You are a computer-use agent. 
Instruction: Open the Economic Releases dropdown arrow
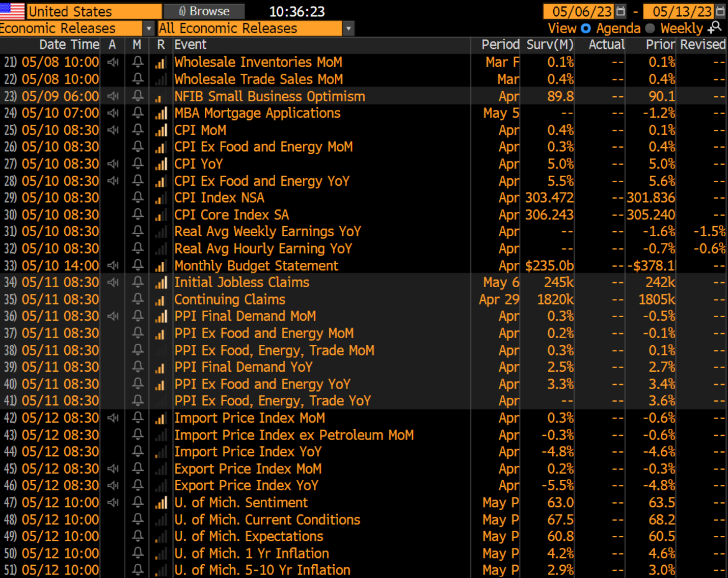click(x=149, y=29)
